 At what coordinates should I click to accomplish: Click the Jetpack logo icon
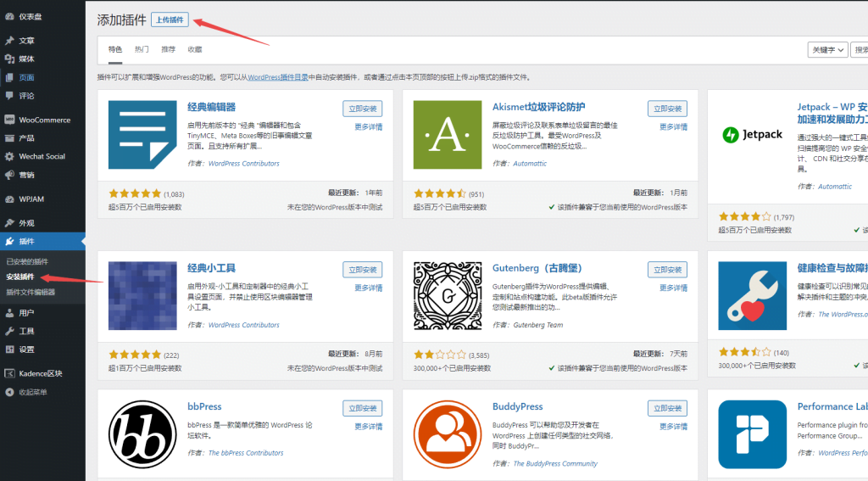pos(753,134)
